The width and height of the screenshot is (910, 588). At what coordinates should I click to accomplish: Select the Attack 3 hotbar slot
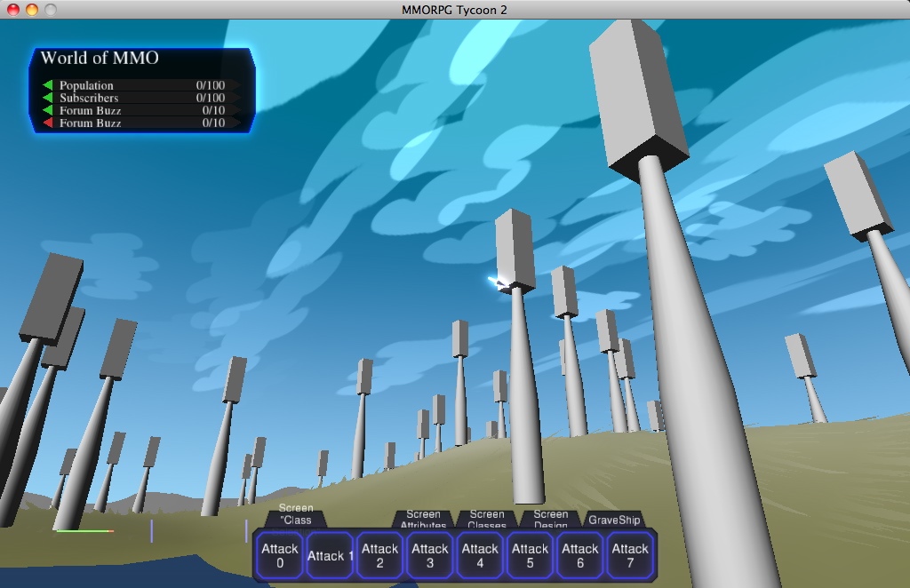tap(429, 555)
